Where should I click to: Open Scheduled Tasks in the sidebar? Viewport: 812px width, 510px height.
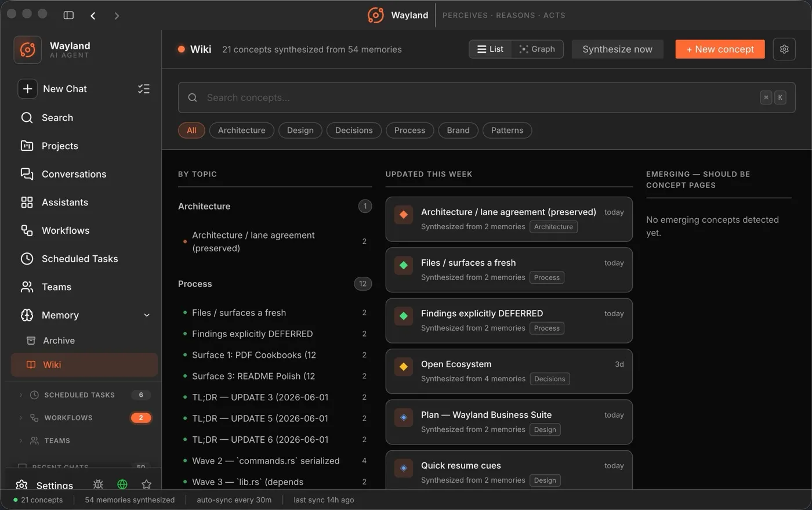click(x=84, y=259)
